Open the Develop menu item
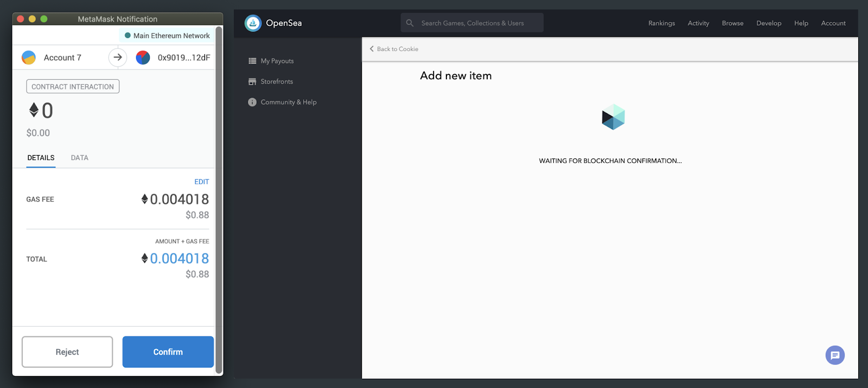 click(x=769, y=23)
